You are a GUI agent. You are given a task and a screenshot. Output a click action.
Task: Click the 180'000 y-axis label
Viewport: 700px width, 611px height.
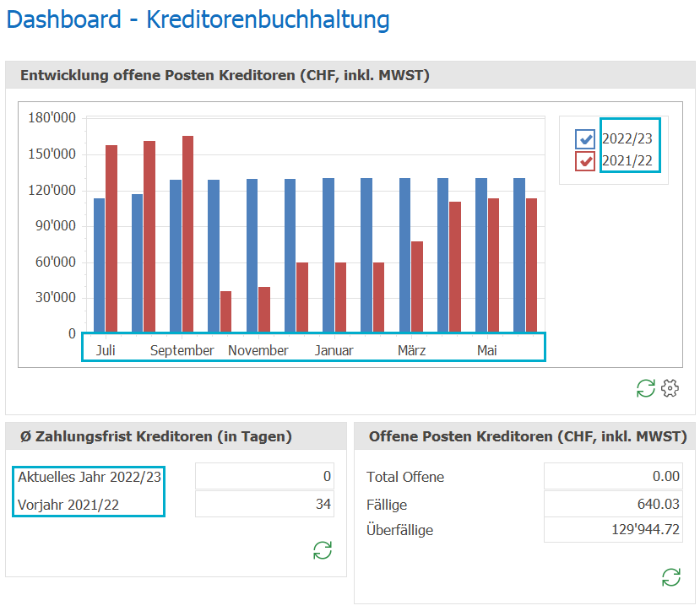coord(52,118)
